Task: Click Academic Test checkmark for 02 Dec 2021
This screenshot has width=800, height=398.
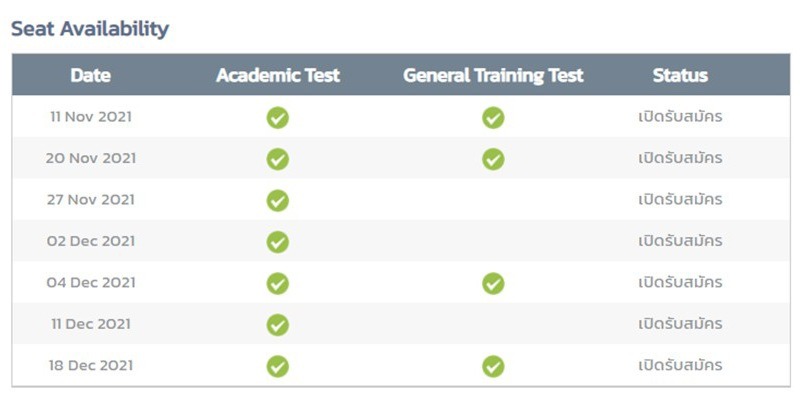Action: [x=278, y=242]
